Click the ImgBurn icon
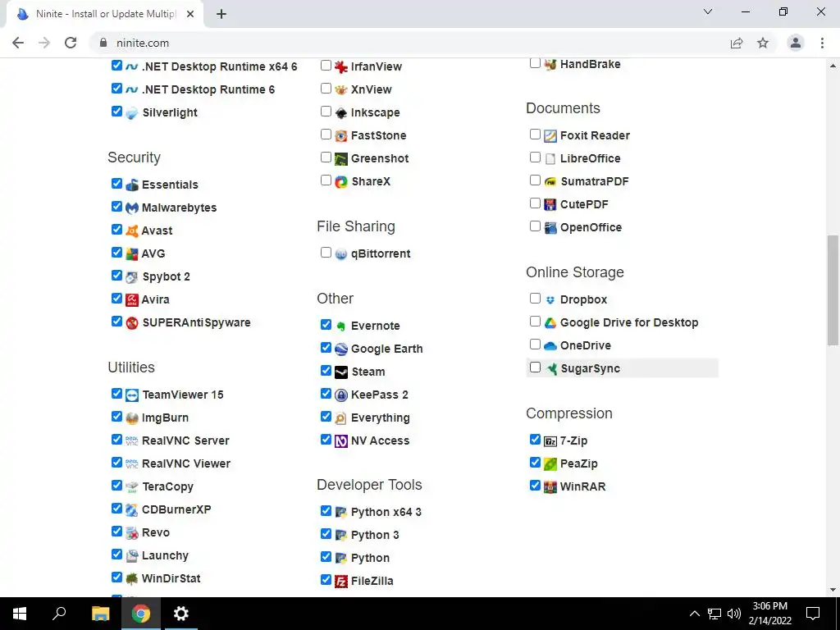Viewport: 840px width, 630px height. pos(132,418)
